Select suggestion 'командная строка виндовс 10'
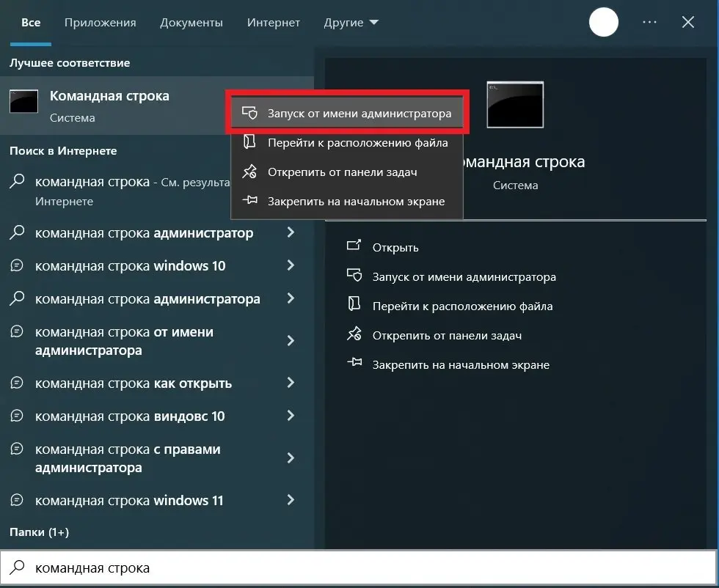Viewport: 719px width, 588px height. click(x=130, y=416)
